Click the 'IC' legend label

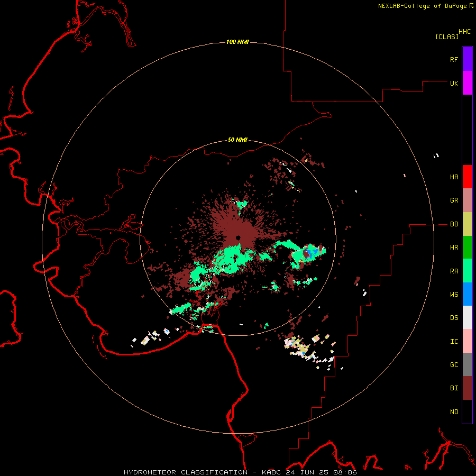click(x=454, y=342)
